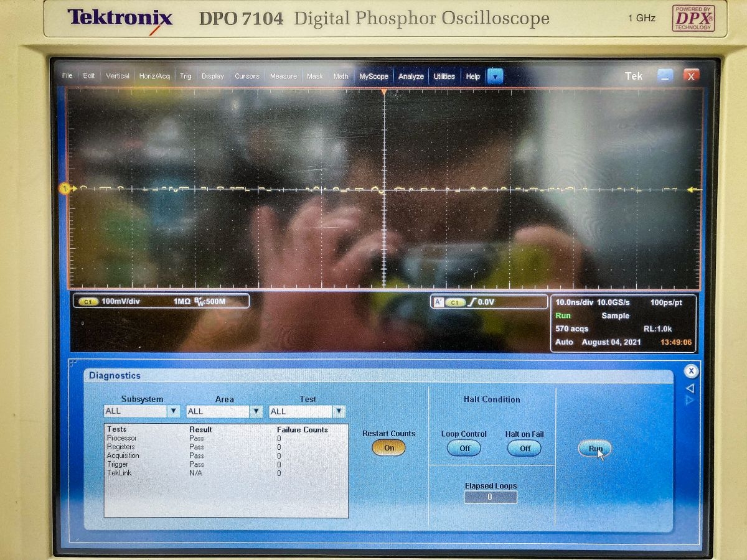Screen dimensions: 747x560
Task: Click the Elapsed Loops counter field
Action: (491, 497)
